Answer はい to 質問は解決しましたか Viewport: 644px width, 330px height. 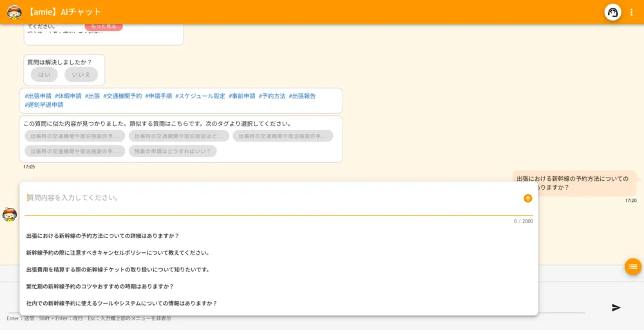point(44,75)
